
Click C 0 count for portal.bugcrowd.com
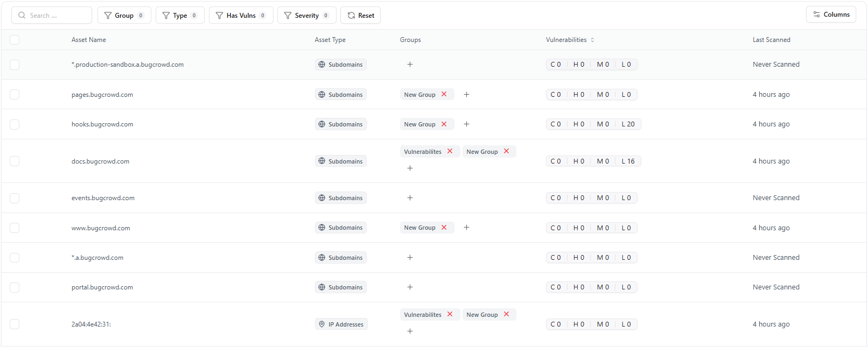pyautogui.click(x=556, y=287)
